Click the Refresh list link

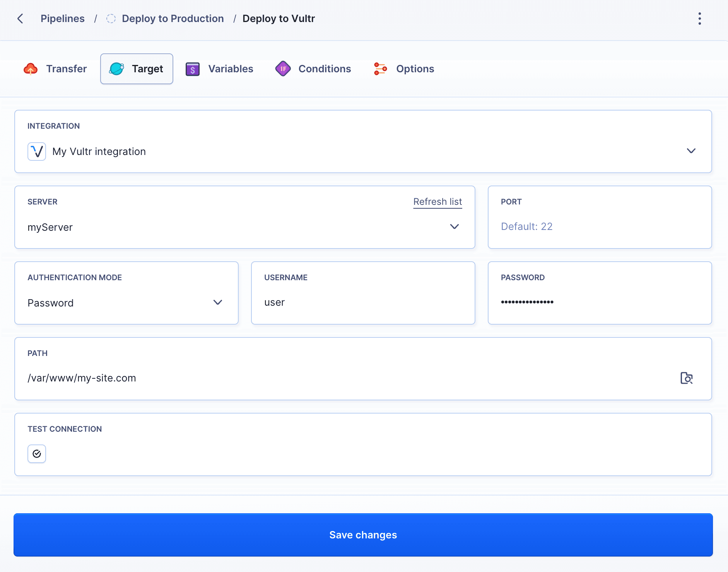coord(437,201)
